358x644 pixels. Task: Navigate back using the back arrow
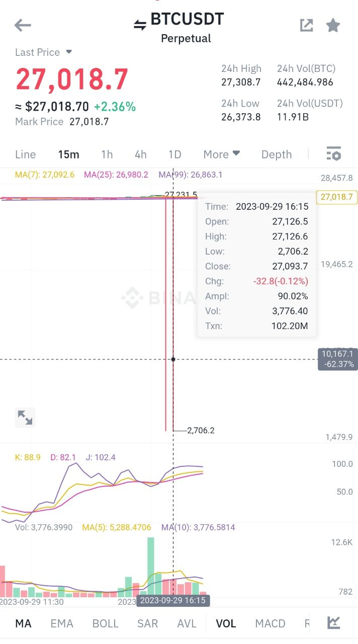click(x=22, y=25)
